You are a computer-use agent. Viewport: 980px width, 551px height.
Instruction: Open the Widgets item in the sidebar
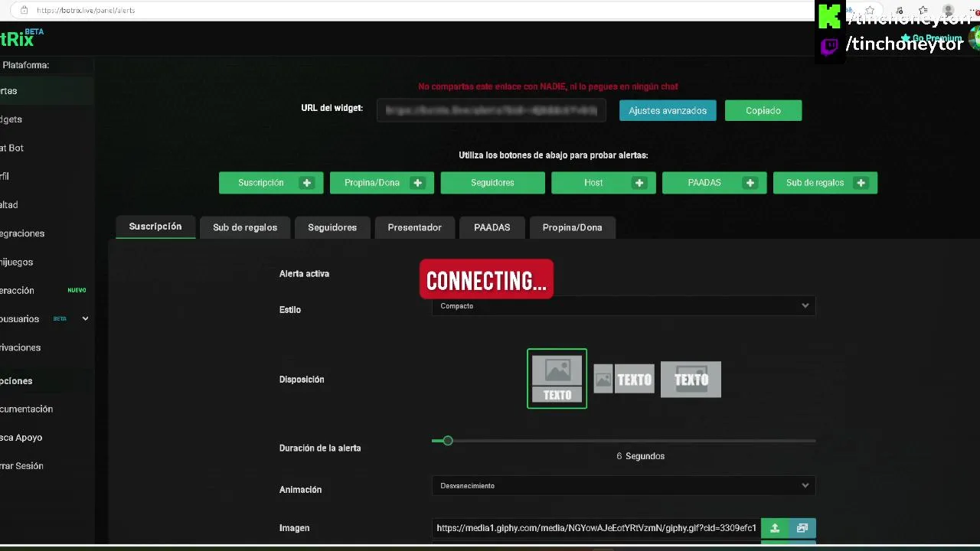(x=46, y=119)
